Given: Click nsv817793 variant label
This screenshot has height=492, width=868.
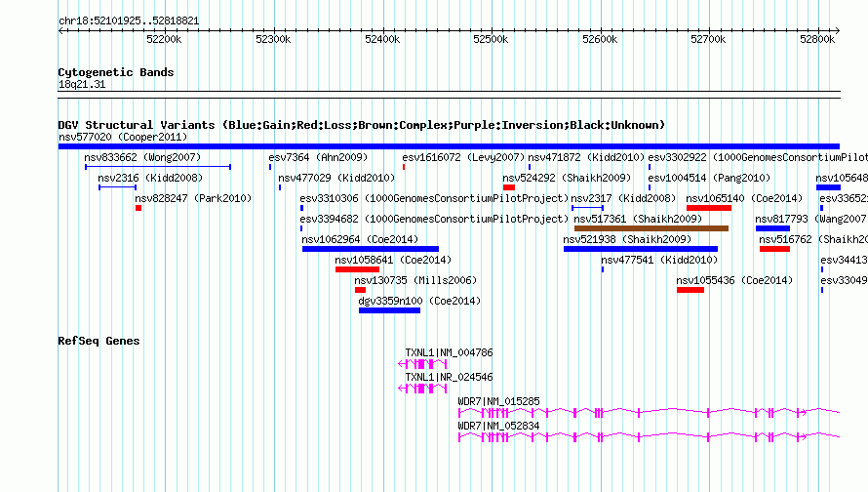Looking at the screenshot, I should pos(811,219).
